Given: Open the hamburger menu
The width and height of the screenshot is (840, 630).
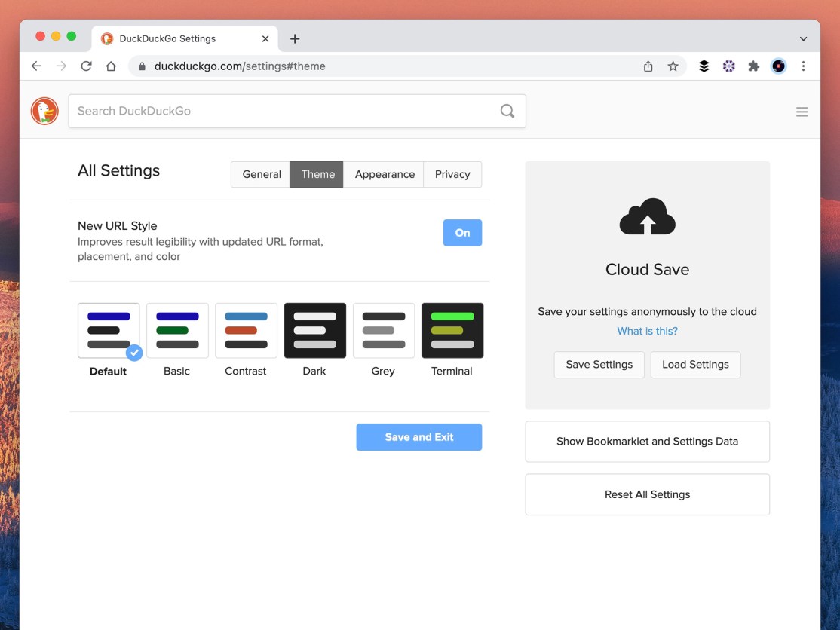Looking at the screenshot, I should click(802, 111).
